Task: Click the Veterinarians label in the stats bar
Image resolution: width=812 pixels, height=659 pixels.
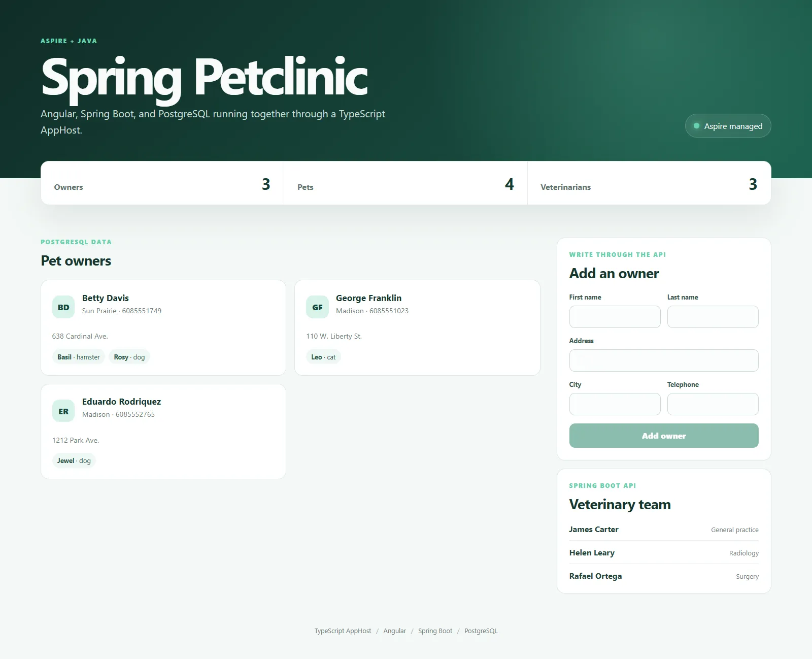Action: point(566,187)
